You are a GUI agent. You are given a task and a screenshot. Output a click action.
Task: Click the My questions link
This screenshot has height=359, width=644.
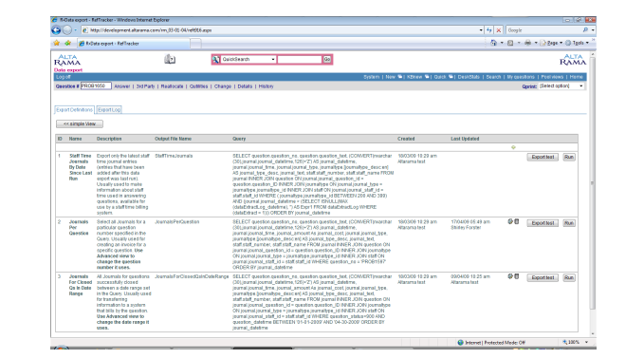pyautogui.click(x=521, y=77)
